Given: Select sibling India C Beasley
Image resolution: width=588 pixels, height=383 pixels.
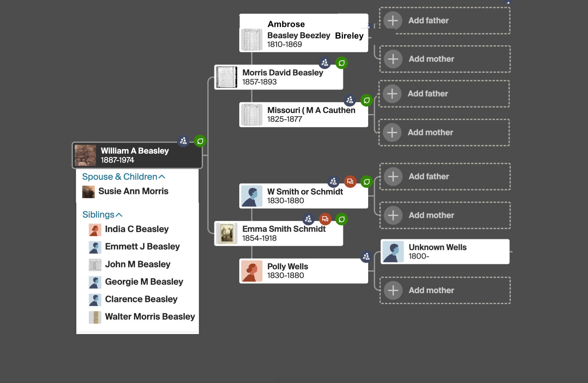Looking at the screenshot, I should [137, 229].
